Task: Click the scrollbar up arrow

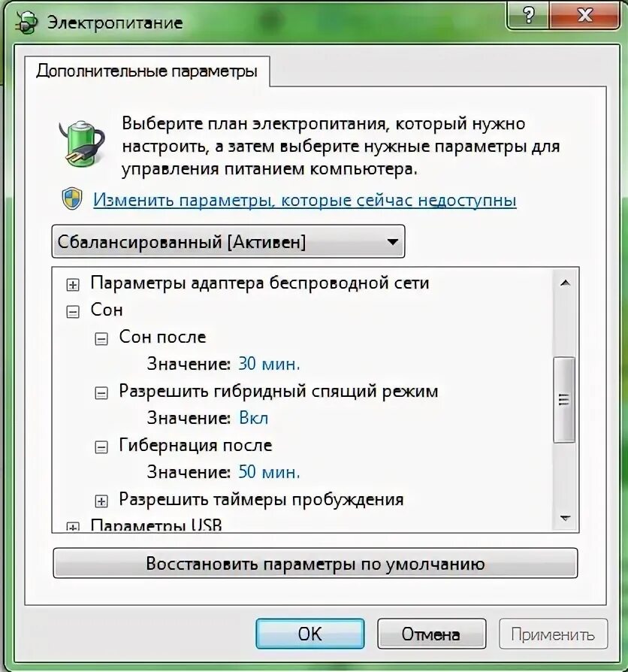Action: (565, 283)
